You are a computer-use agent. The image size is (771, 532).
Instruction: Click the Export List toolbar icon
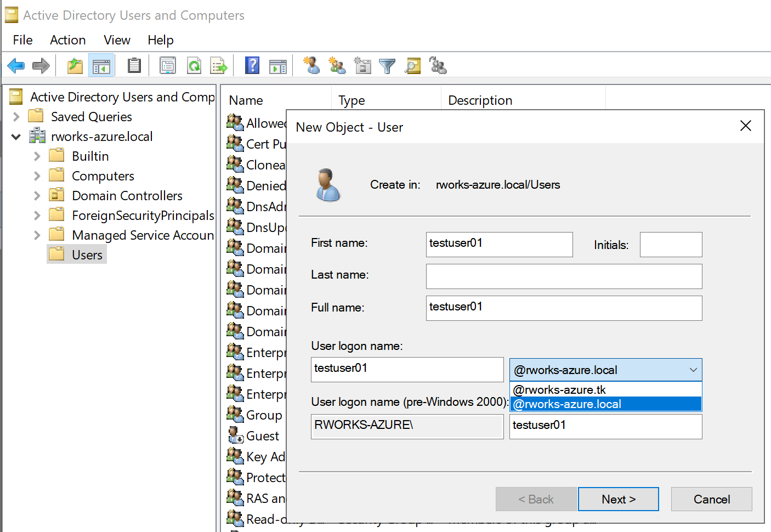(219, 66)
